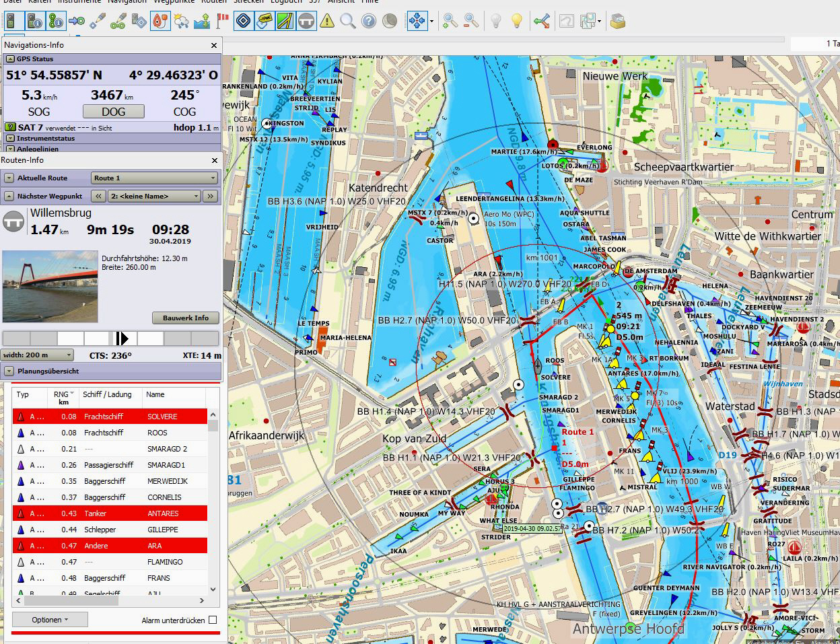Toggle the bridge structures toolbar icon
This screenshot has width=840, height=644.
(306, 22)
